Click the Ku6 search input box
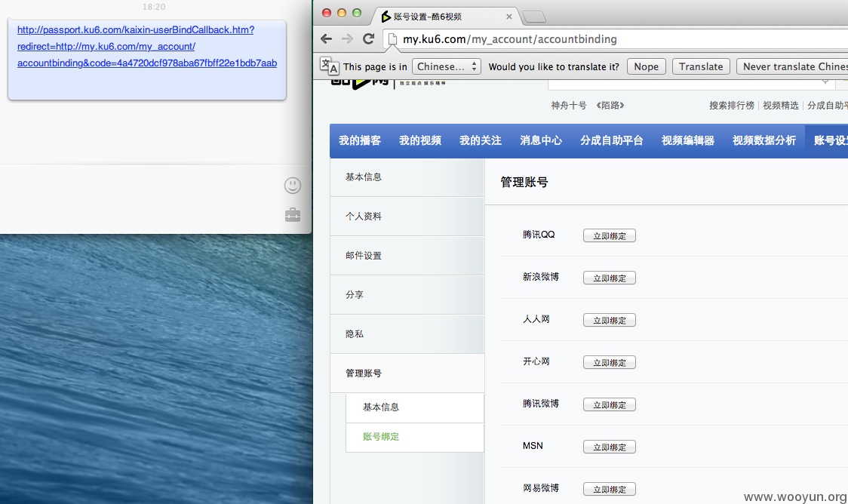The height and width of the screenshot is (504, 848). point(691,84)
